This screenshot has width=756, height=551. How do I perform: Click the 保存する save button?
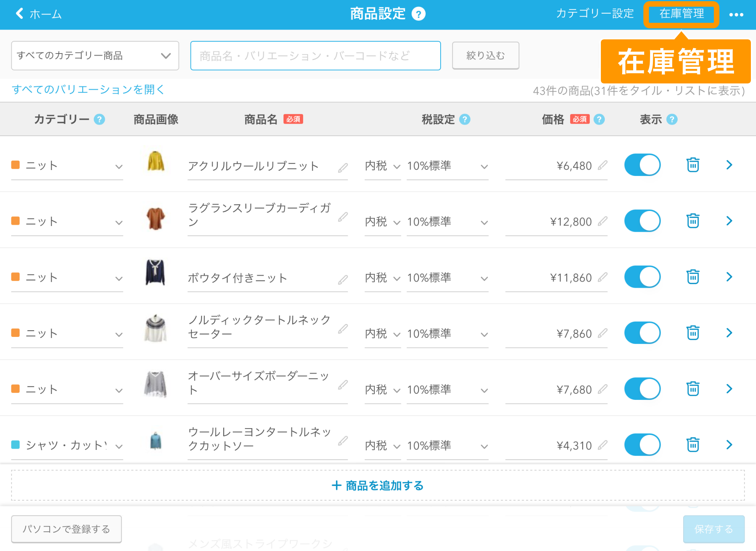(714, 529)
